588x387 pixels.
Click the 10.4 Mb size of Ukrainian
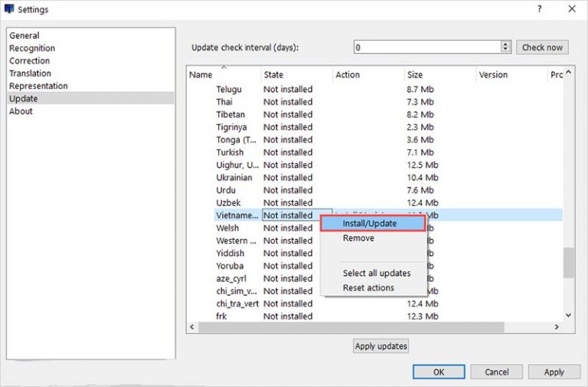[x=423, y=178]
